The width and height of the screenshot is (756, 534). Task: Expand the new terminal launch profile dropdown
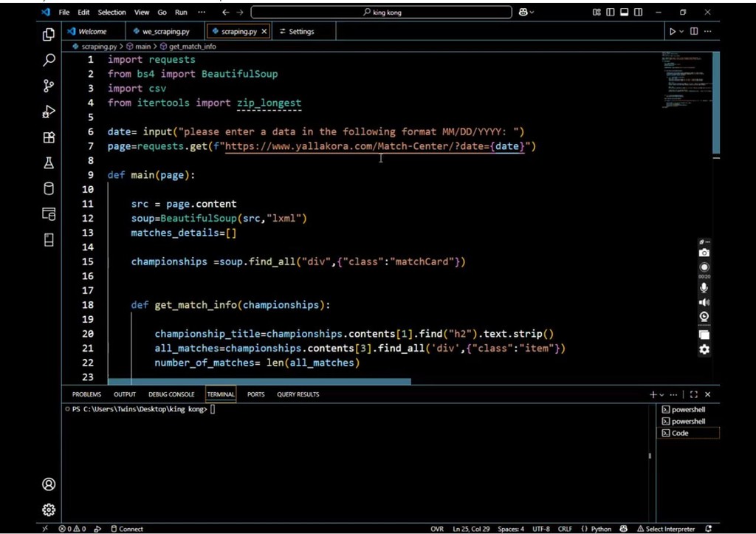[x=661, y=395]
